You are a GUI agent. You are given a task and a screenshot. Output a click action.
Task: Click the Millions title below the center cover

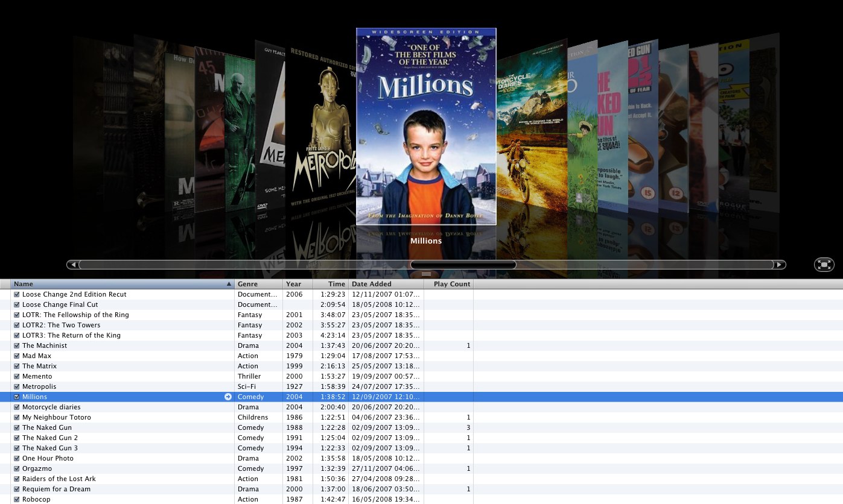point(426,241)
